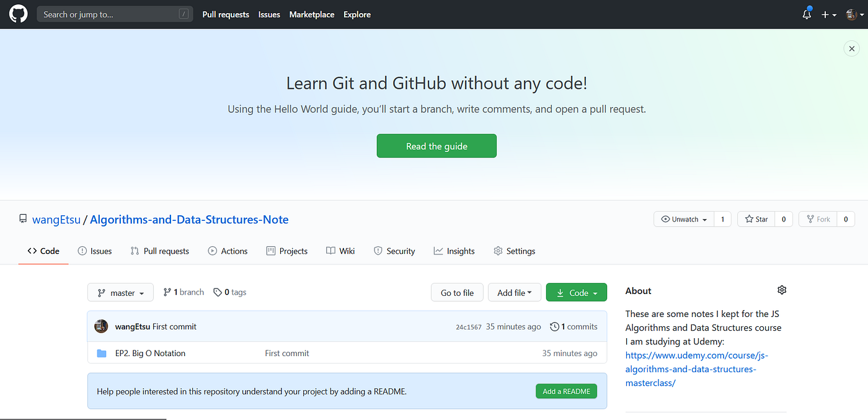868x420 pixels.
Task: Open the Add file dropdown
Action: 515,292
